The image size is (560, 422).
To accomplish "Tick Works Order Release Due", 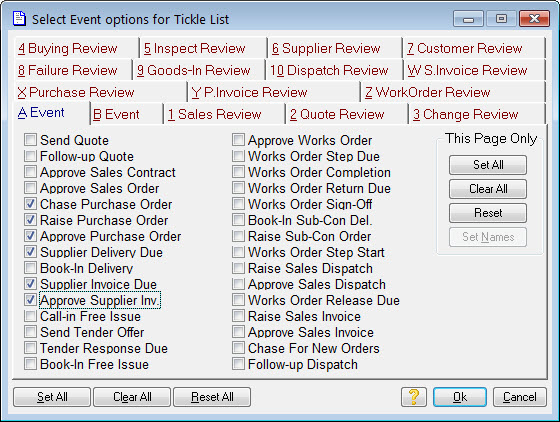I will (x=238, y=300).
